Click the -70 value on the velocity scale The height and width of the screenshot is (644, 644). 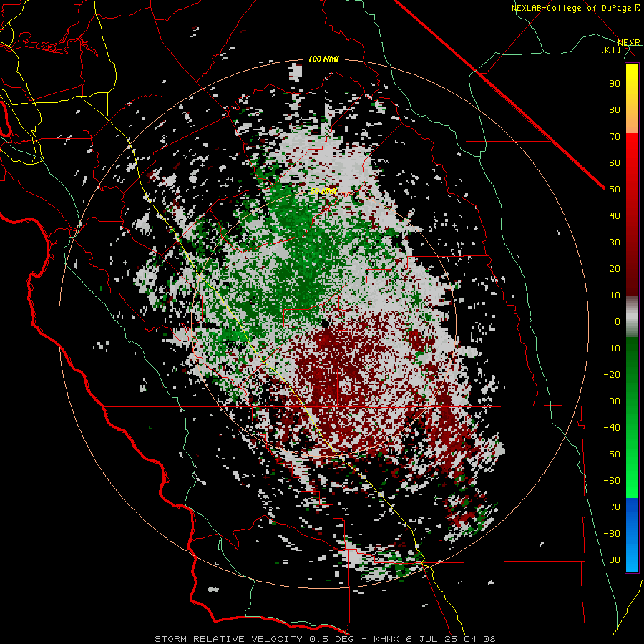612,507
